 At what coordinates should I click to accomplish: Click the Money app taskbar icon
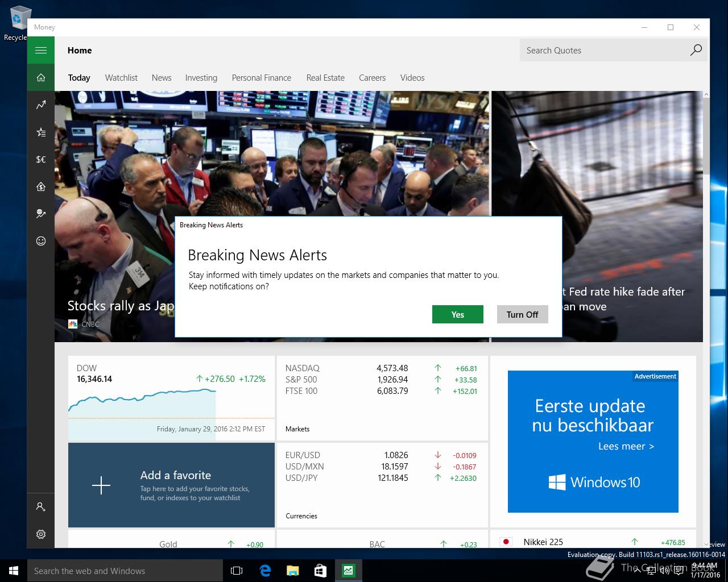348,571
